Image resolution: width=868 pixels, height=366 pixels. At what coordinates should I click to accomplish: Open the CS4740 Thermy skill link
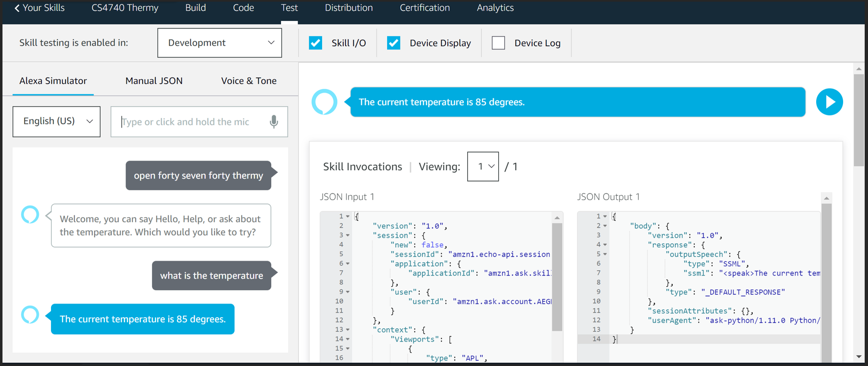pyautogui.click(x=125, y=8)
